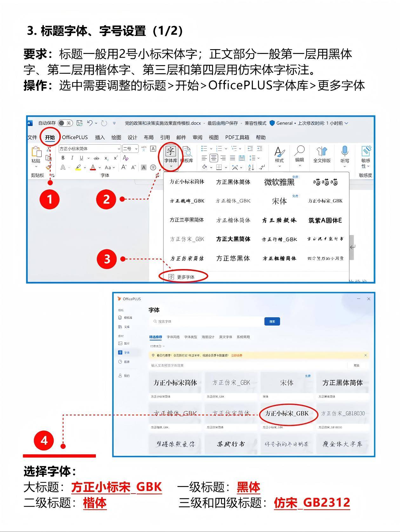
Task: Click the Italic I formatting icon
Action: (72, 158)
